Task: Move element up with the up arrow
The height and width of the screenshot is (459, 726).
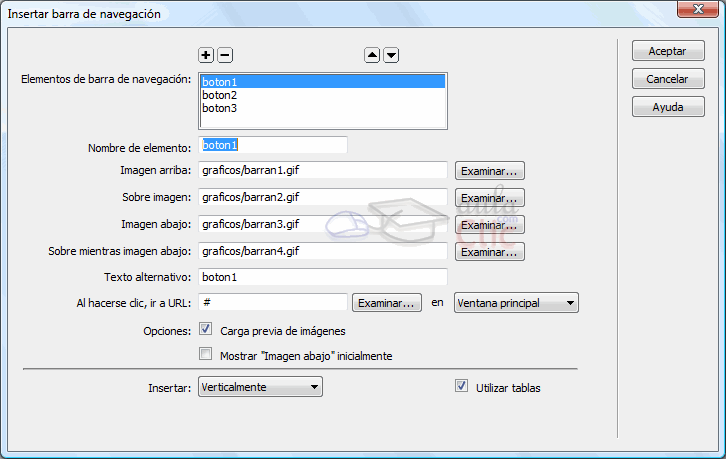Action: coord(372,56)
